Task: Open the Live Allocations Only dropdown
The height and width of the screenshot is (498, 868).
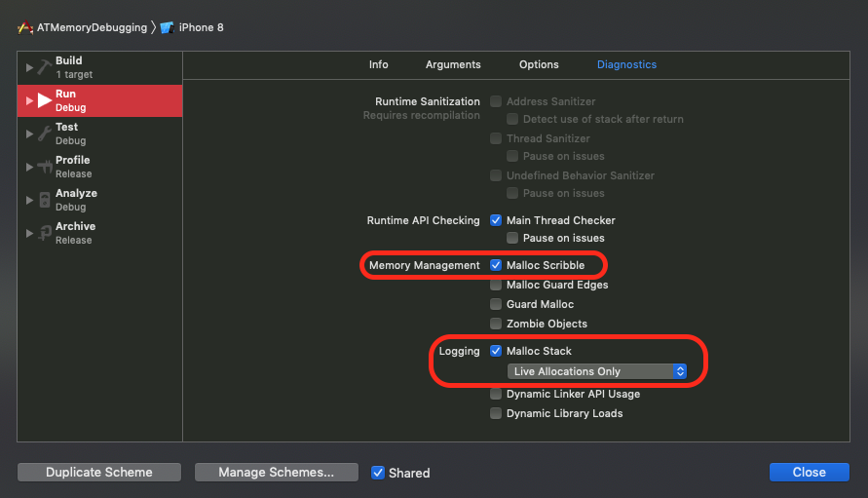Action: pyautogui.click(x=597, y=371)
